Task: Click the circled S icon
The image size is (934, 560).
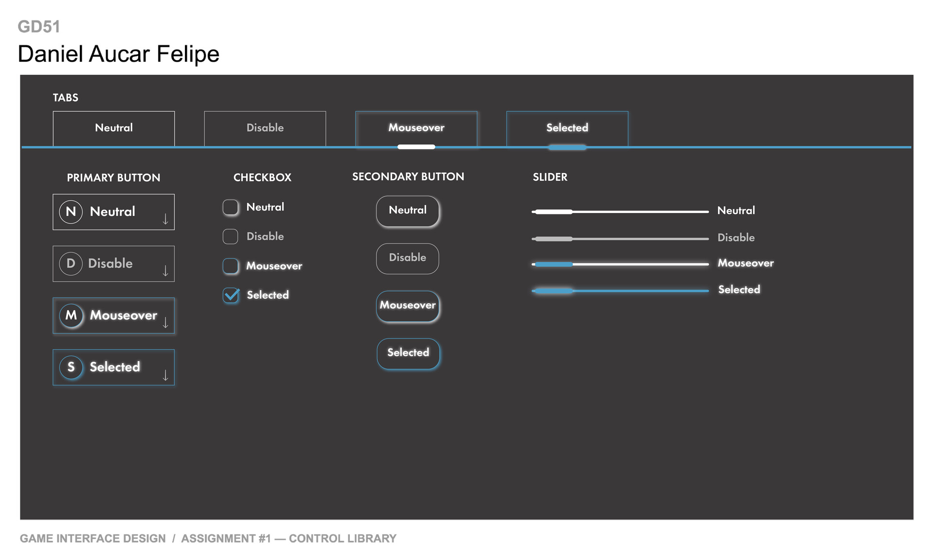Action: point(71,367)
